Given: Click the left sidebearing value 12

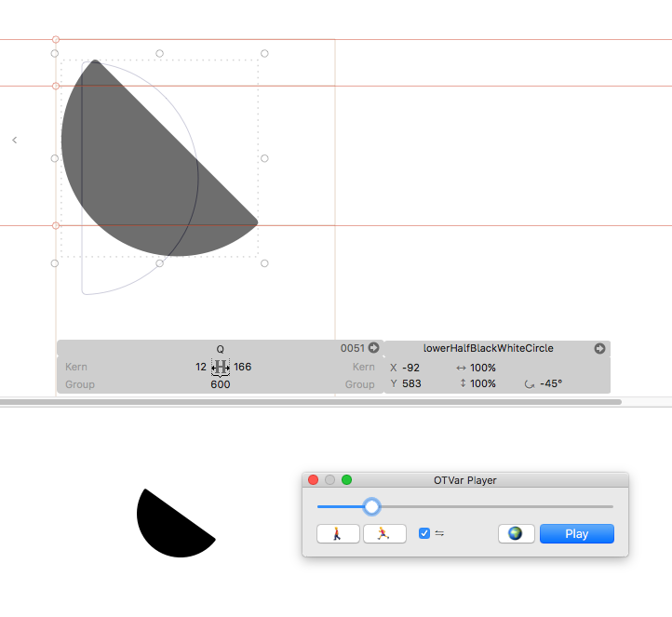Looking at the screenshot, I should point(201,367).
